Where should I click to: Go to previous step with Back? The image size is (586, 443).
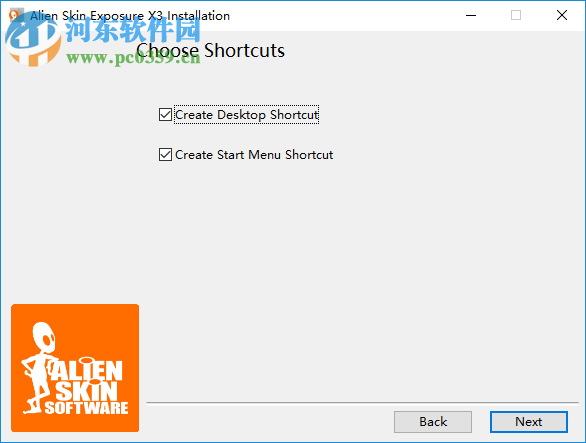[433, 422]
